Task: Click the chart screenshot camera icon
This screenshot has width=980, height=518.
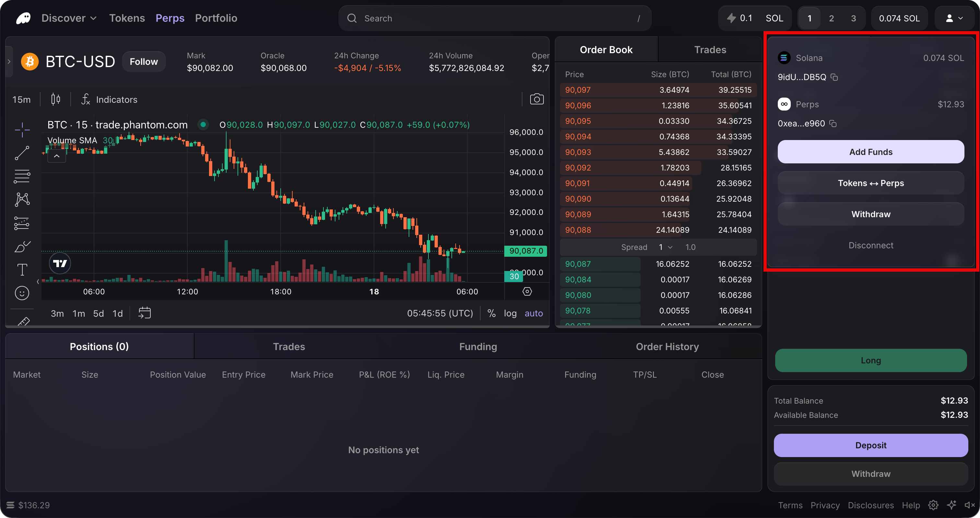Action: pos(536,99)
